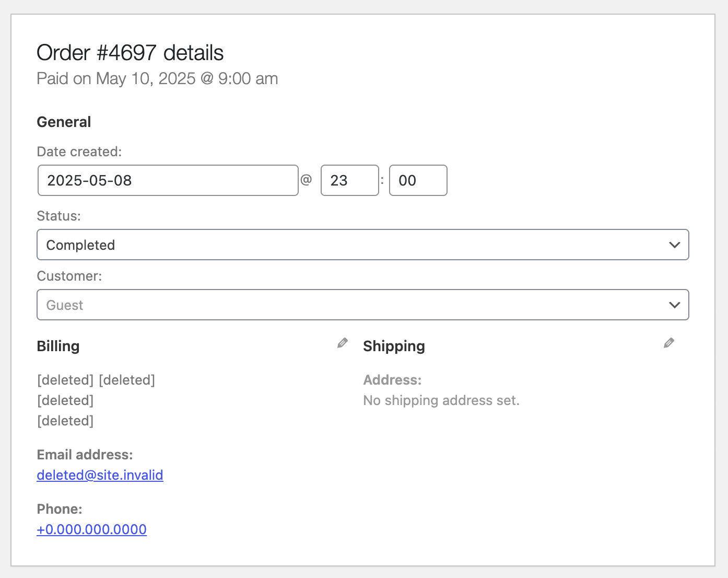Select the minute field showing 00
The height and width of the screenshot is (578, 728).
point(418,180)
